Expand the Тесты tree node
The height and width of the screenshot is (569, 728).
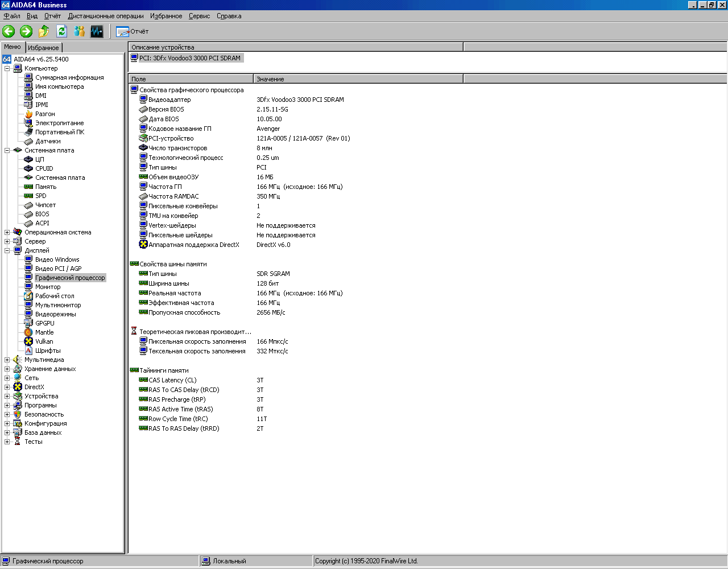click(7, 442)
